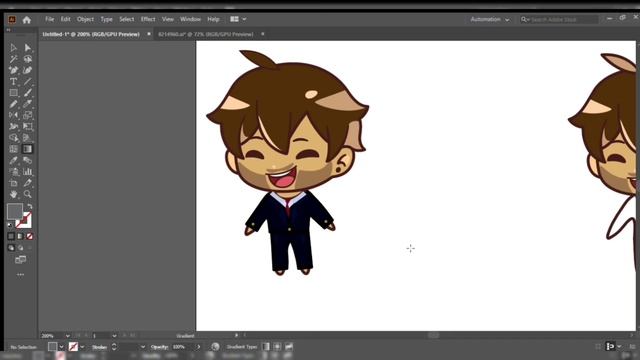The image size is (640, 360).
Task: Choose Freeform Gradient type
Action: pyautogui.click(x=289, y=347)
